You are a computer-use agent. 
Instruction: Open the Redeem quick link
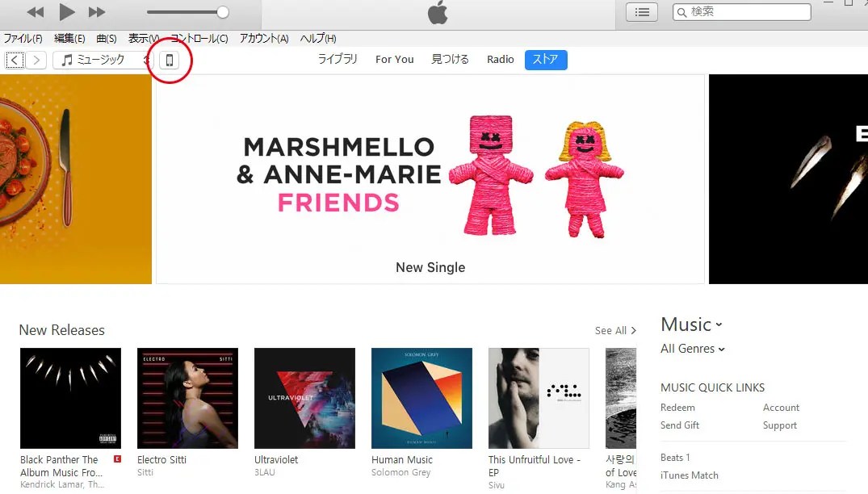click(677, 407)
